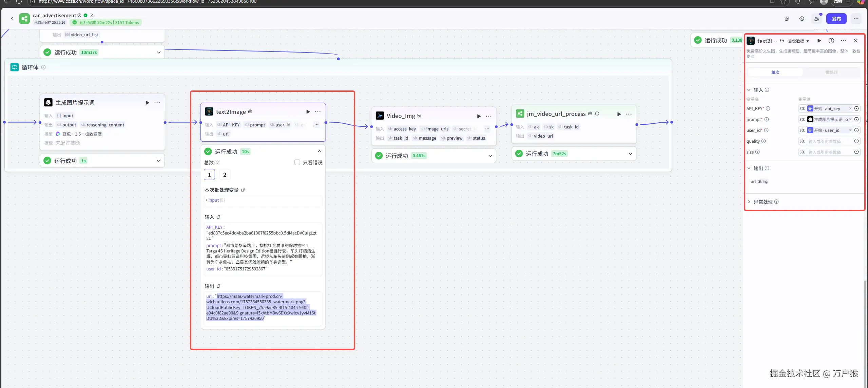Run the text2Image node with its play icon
This screenshot has width=868, height=388.
pos(308,112)
